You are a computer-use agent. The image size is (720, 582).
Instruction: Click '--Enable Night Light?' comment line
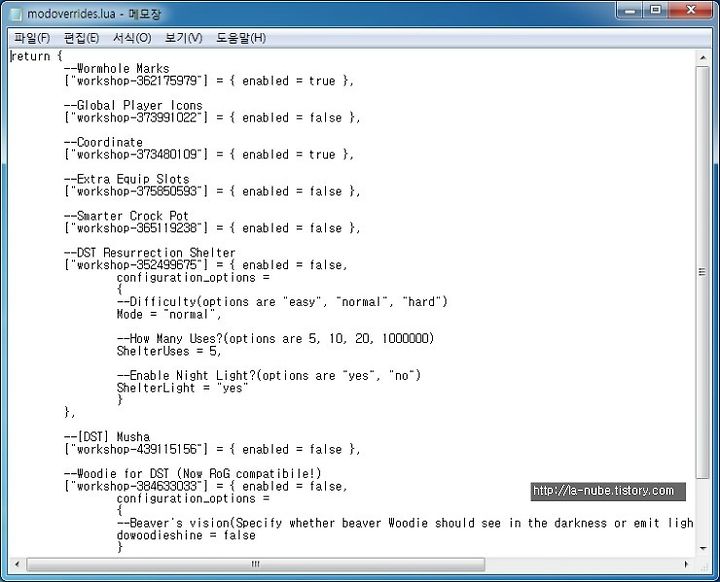click(x=269, y=375)
